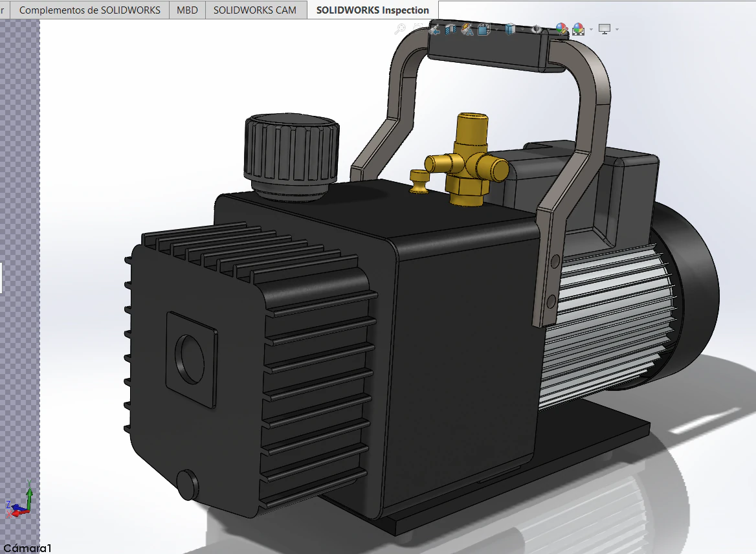Expand the Display Style dropdown arrow
The image size is (756, 554).
click(522, 30)
